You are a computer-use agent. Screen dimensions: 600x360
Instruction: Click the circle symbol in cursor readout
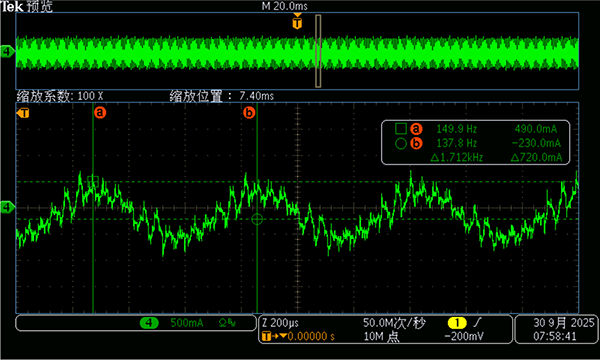click(401, 143)
